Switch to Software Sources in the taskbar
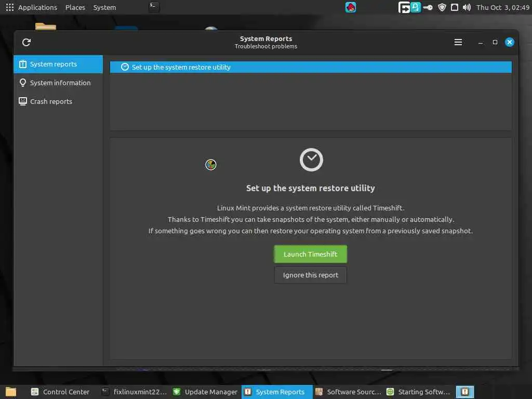Viewport: 532px width, 399px height. 348,392
